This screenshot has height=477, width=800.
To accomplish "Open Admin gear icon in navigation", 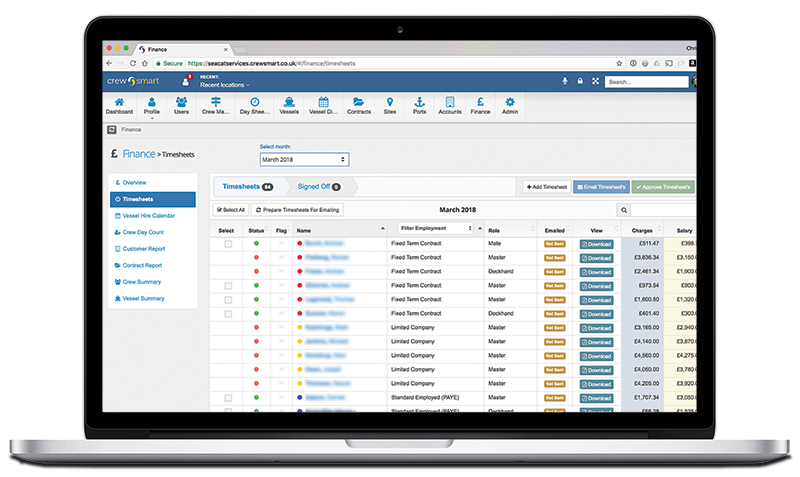I will (x=510, y=105).
